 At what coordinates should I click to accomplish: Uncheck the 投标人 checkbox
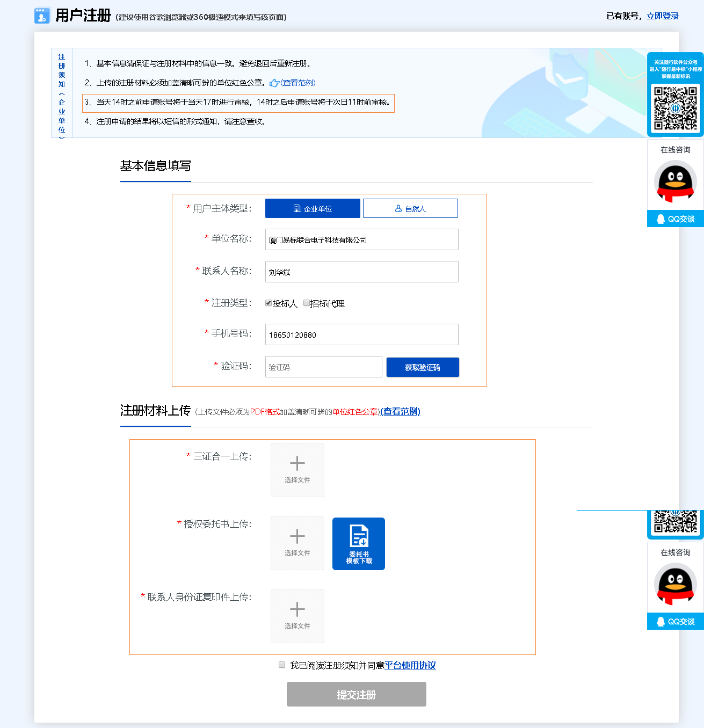[268, 303]
